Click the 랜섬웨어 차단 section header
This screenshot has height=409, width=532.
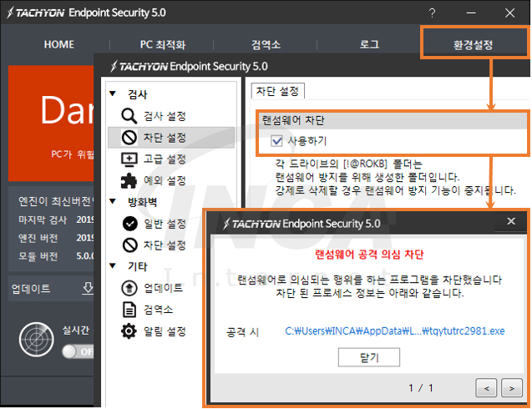(x=393, y=120)
